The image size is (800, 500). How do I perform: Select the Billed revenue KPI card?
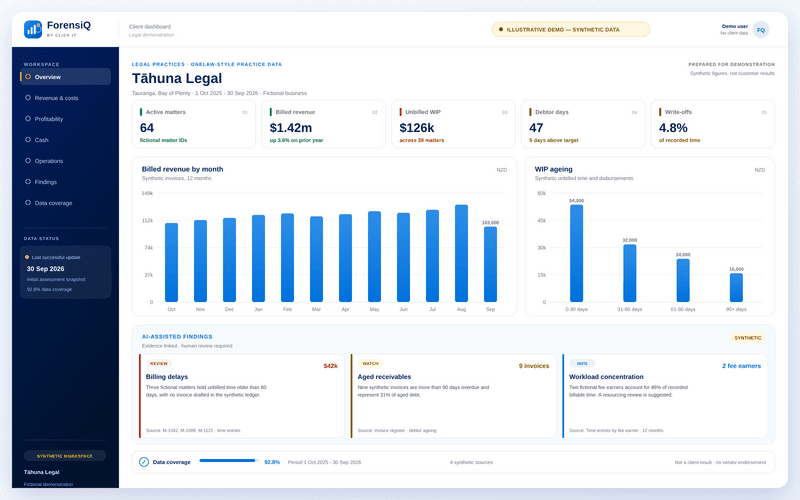(323, 124)
